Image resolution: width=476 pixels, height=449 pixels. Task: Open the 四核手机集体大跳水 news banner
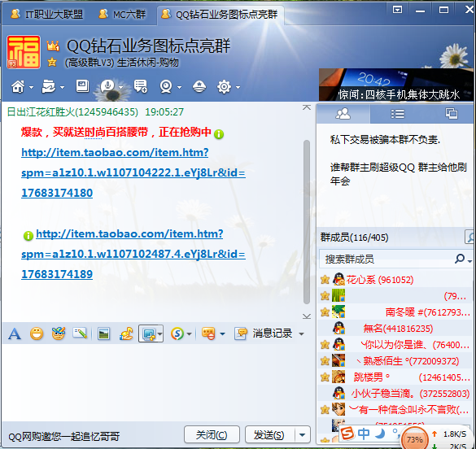[396, 85]
